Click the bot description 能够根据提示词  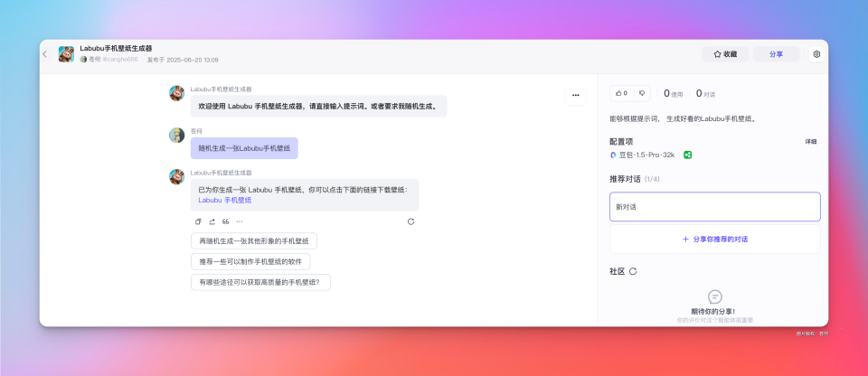coord(683,118)
